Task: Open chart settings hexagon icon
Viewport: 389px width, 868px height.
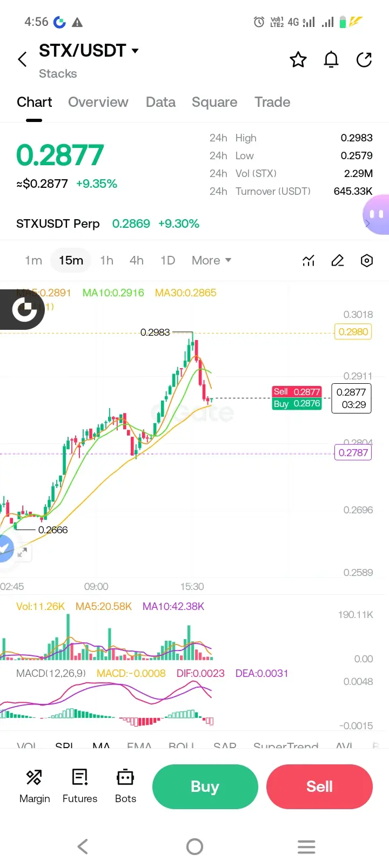Action: point(367,261)
